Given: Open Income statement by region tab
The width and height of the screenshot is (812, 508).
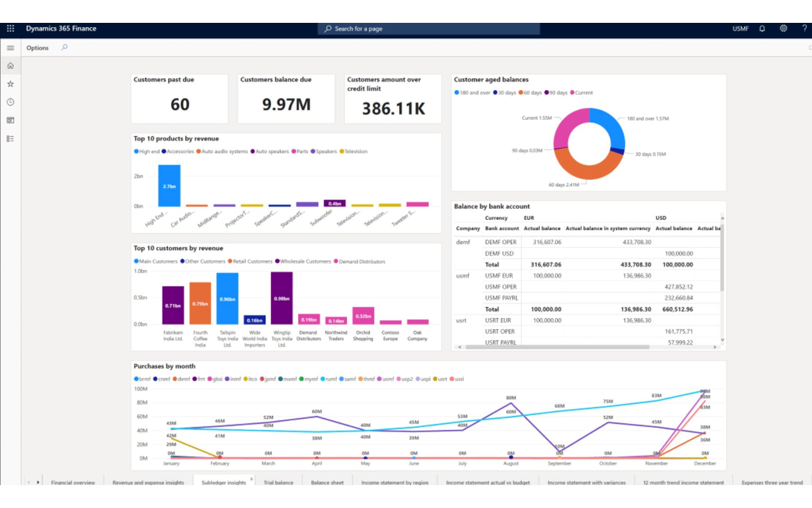Looking at the screenshot, I should tap(395, 482).
